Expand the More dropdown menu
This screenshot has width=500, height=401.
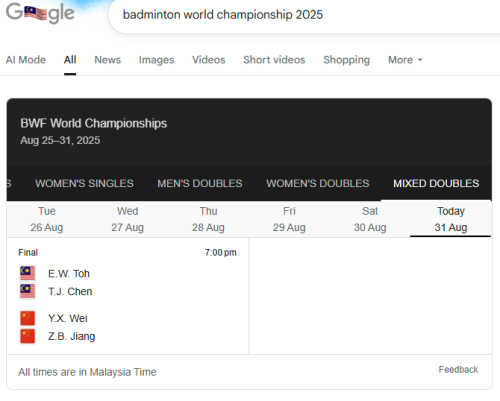[405, 60]
